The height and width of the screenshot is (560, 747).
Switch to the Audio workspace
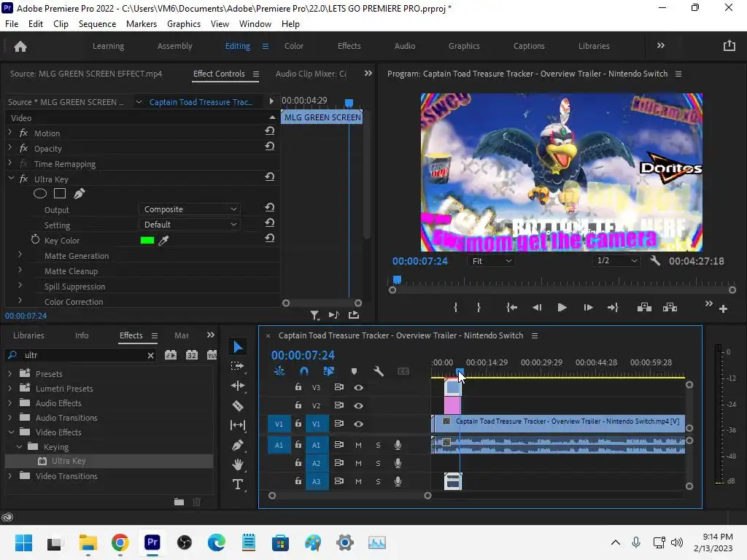(x=405, y=46)
